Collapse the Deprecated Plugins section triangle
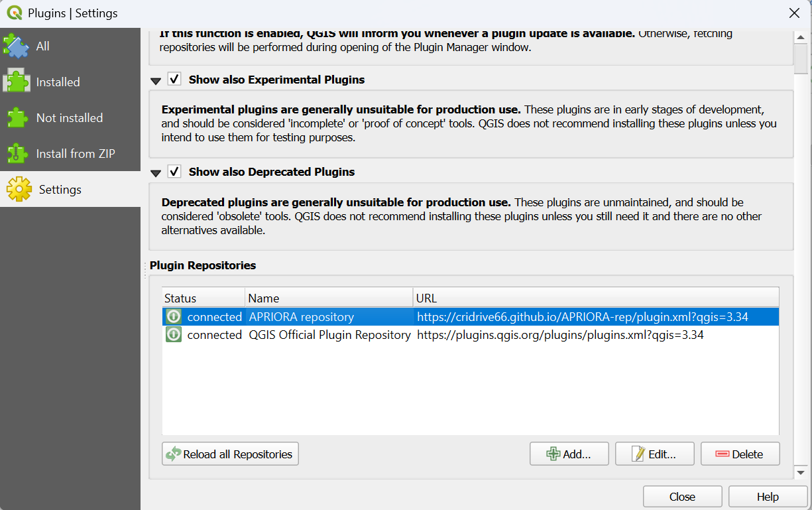This screenshot has height=510, width=812. tap(156, 173)
